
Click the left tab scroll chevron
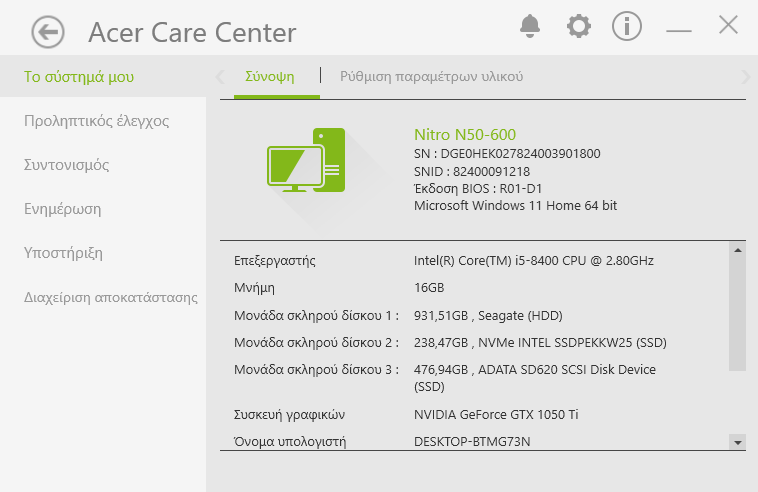tap(220, 77)
